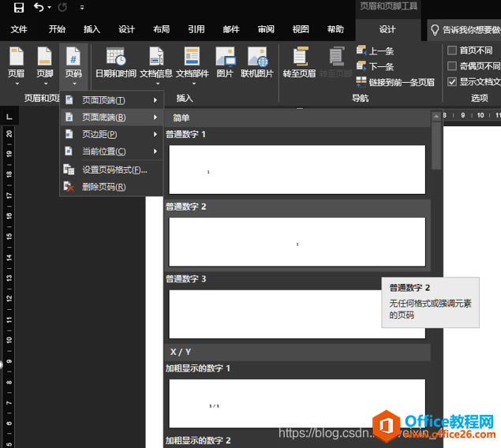Switch to the 视图 View tab
Screen dimensions: 501x448
pos(301,29)
